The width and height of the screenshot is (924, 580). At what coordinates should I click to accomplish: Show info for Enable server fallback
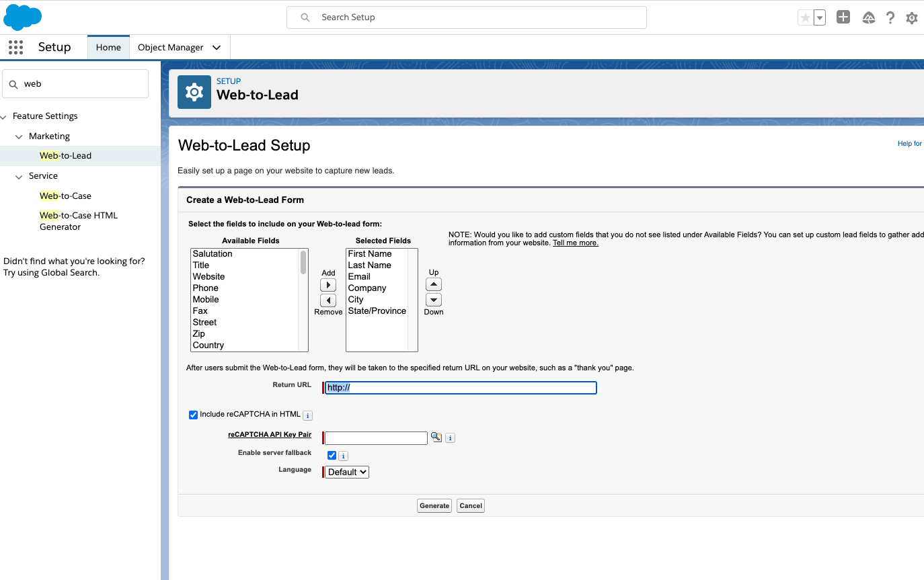coord(343,456)
